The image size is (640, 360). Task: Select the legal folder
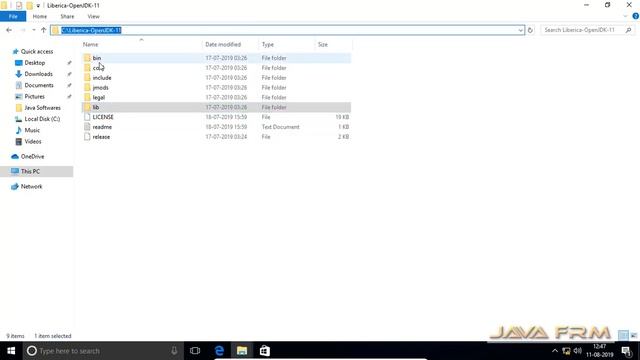(216, 97)
